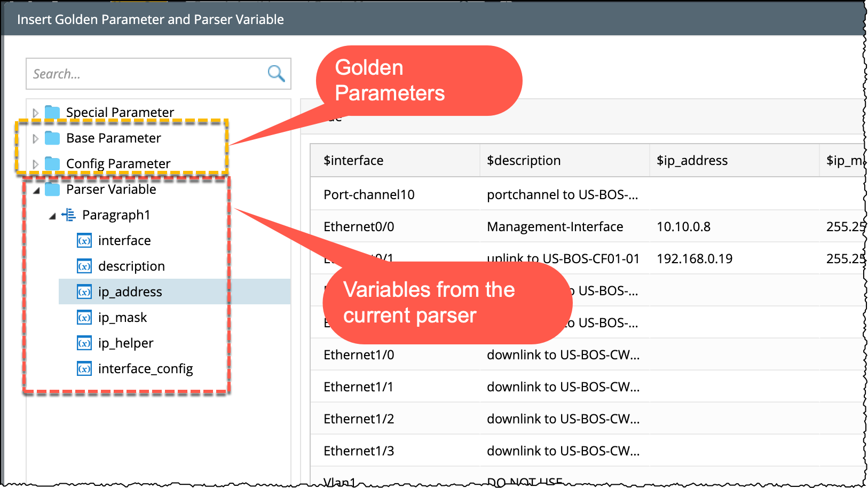Expand the Config Parameter folder
The width and height of the screenshot is (868, 488).
pos(36,164)
